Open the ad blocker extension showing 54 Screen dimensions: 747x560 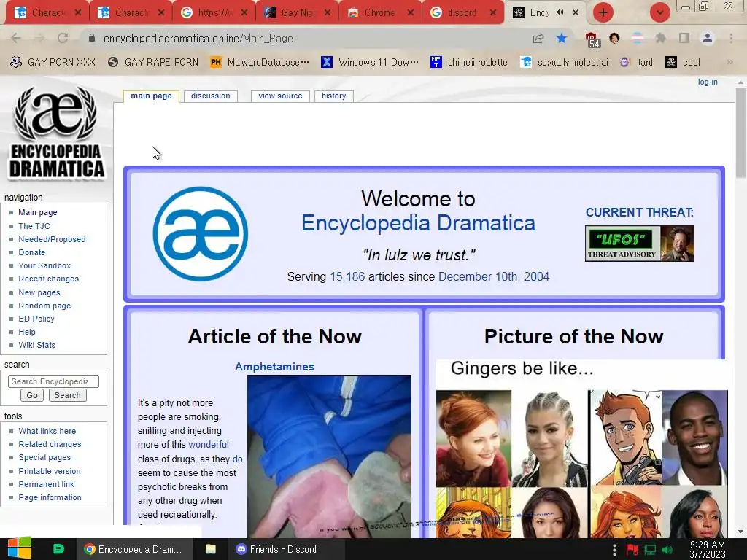pyautogui.click(x=592, y=39)
